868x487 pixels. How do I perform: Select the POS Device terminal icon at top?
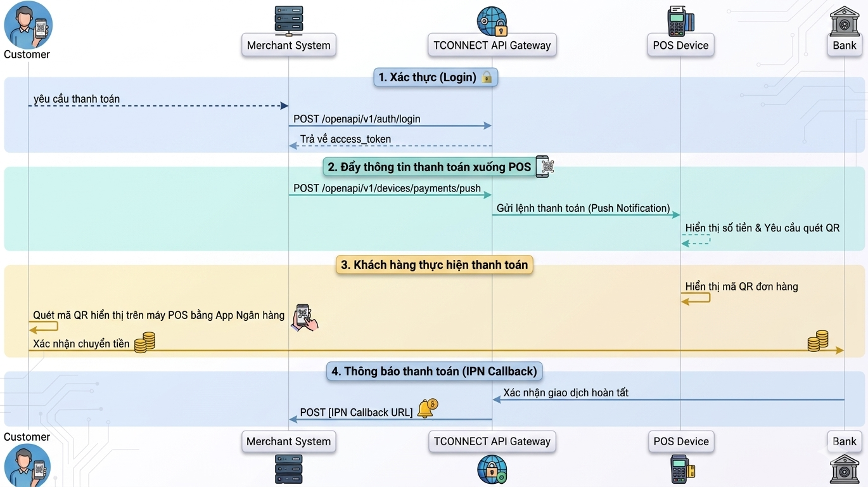coord(681,20)
